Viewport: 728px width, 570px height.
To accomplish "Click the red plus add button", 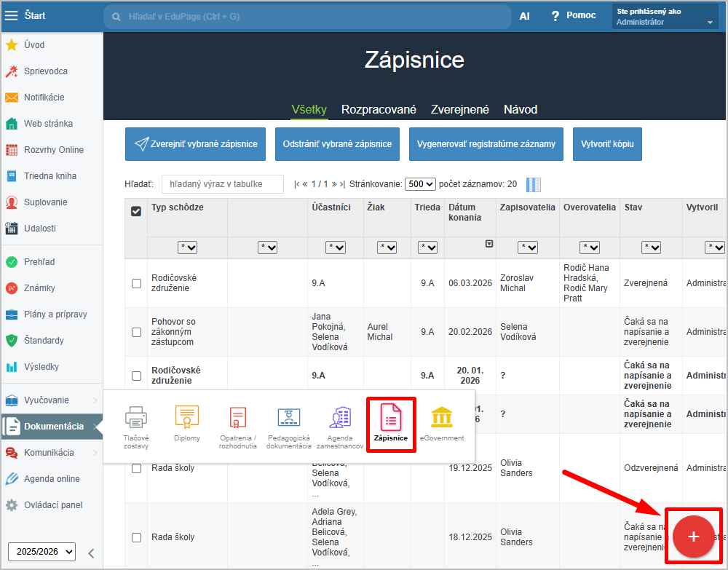I will pos(693,537).
